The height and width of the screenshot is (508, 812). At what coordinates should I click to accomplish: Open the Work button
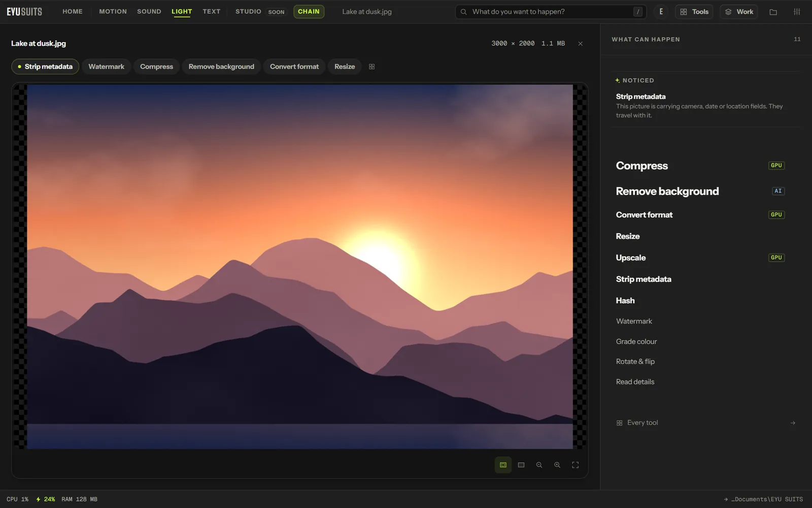coord(739,12)
